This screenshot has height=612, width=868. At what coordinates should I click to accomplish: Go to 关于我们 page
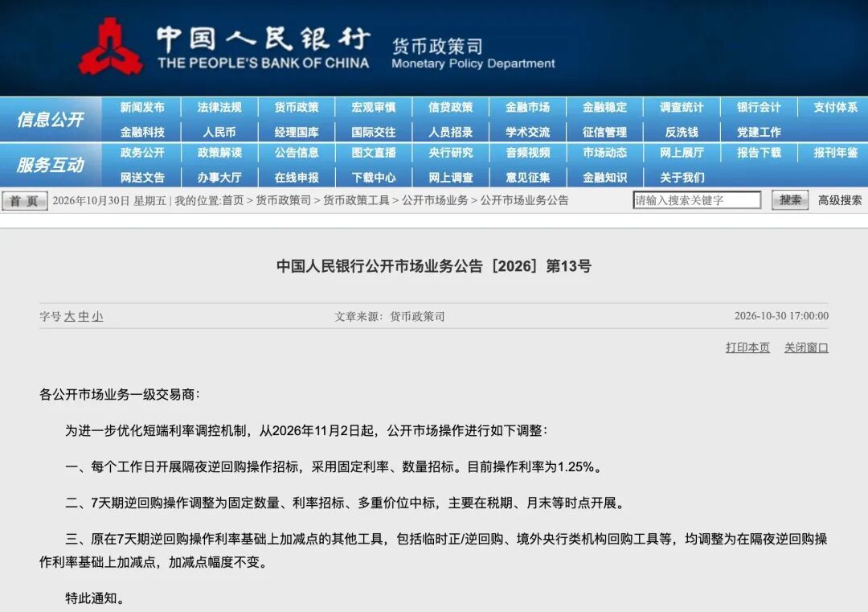[x=682, y=178]
